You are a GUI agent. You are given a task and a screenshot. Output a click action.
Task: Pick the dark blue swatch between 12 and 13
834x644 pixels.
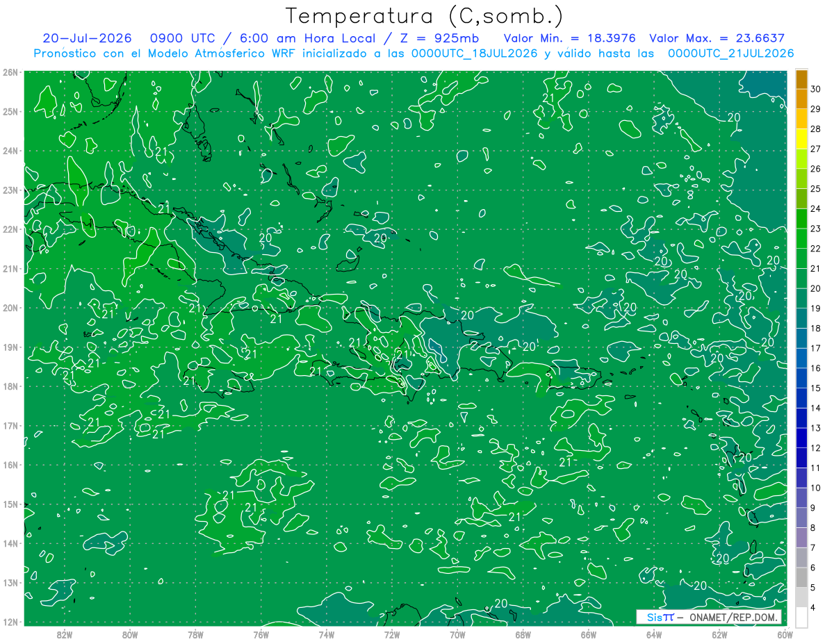click(x=801, y=438)
